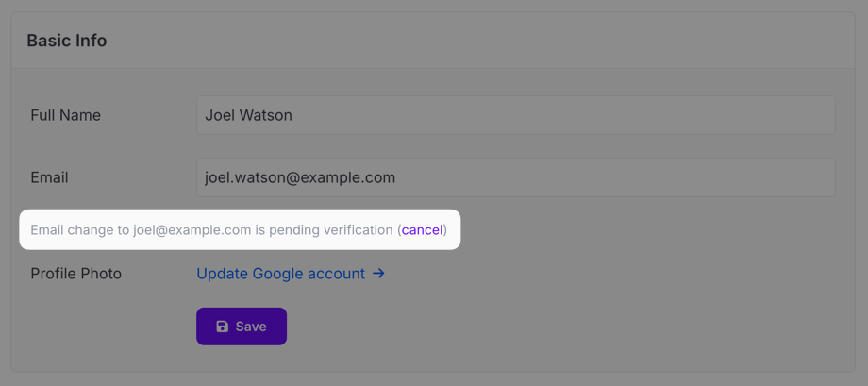
Task: Click the Basic Info card header bar
Action: 433,41
